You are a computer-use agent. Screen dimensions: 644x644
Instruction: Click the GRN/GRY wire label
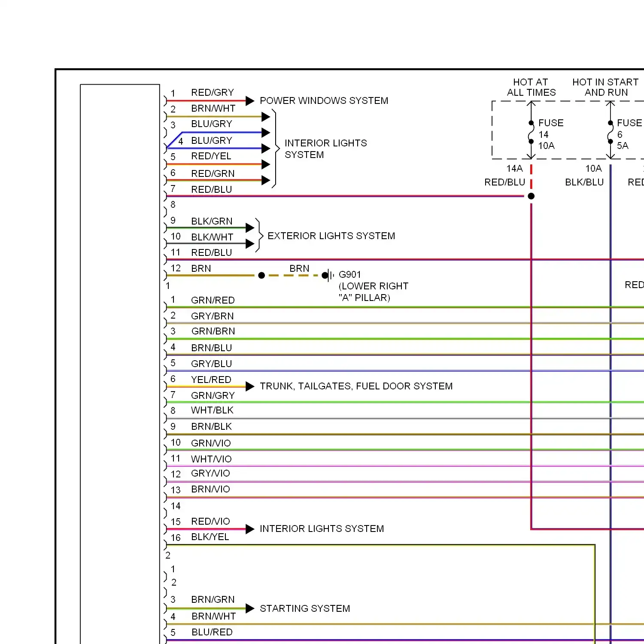coord(213,396)
